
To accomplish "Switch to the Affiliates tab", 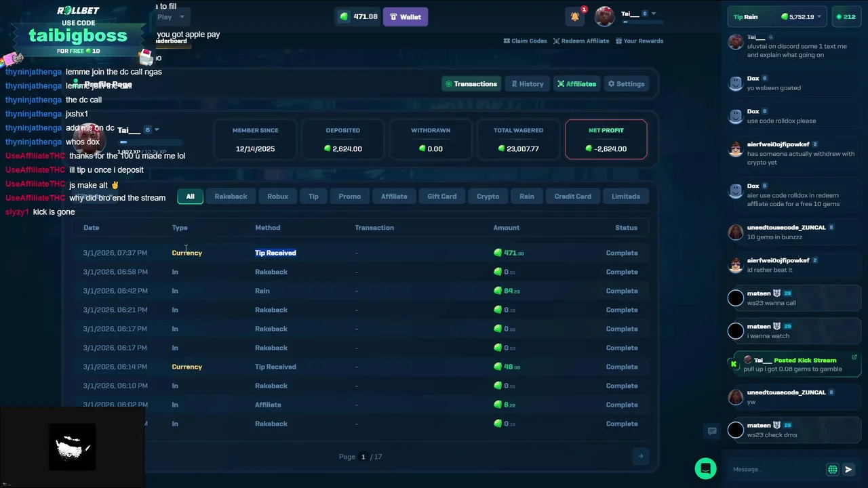I will coord(576,84).
